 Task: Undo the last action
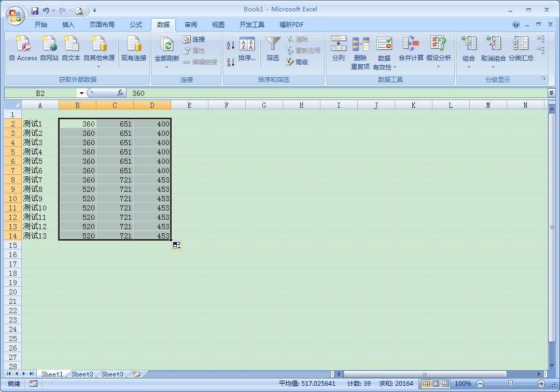point(46,11)
